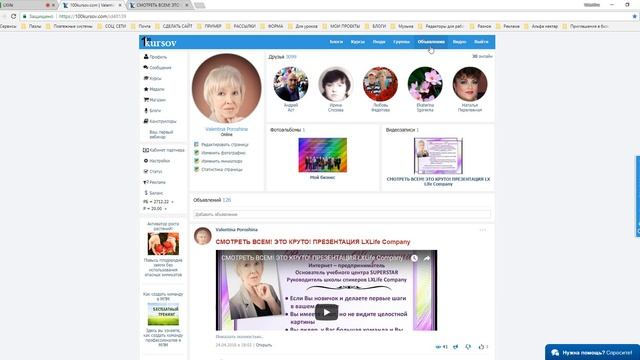The width and height of the screenshot is (640, 360).
Task: Open the Друзья 3099 friends list
Action: [x=282, y=57]
